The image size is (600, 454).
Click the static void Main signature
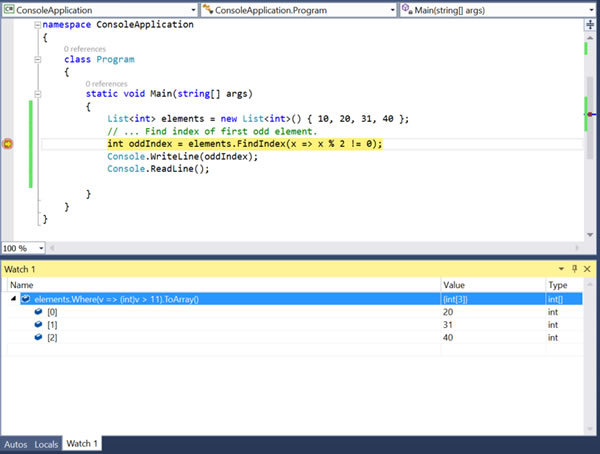point(169,94)
